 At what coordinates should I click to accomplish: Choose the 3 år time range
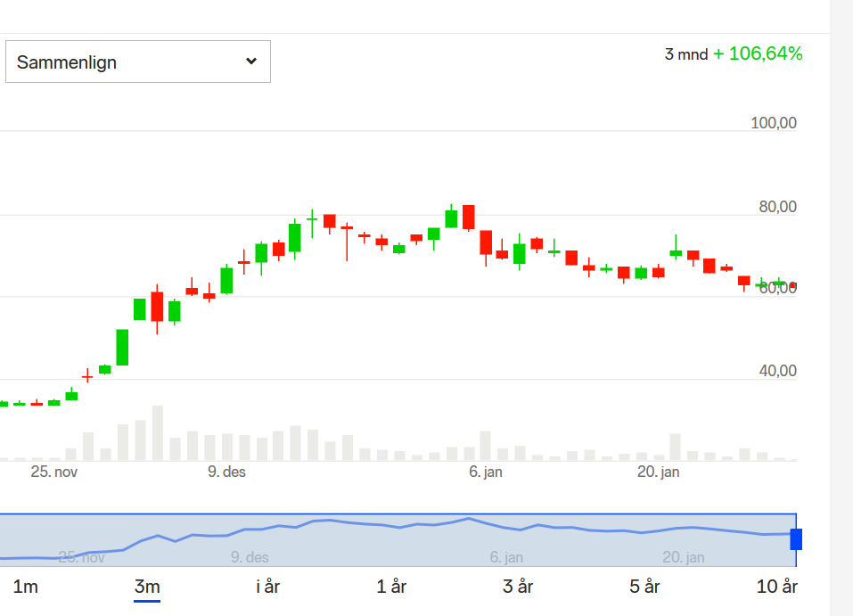click(x=518, y=587)
